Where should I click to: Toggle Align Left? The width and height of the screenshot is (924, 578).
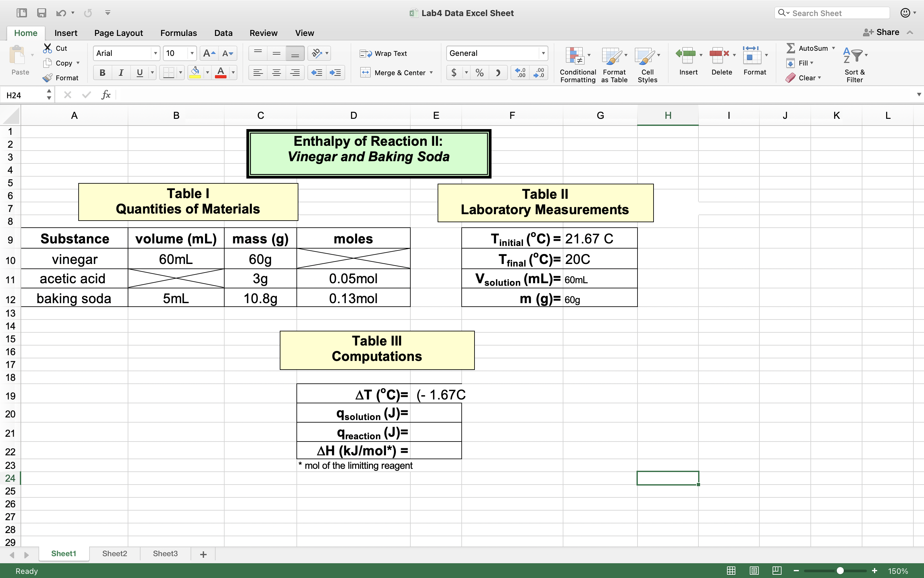point(258,73)
